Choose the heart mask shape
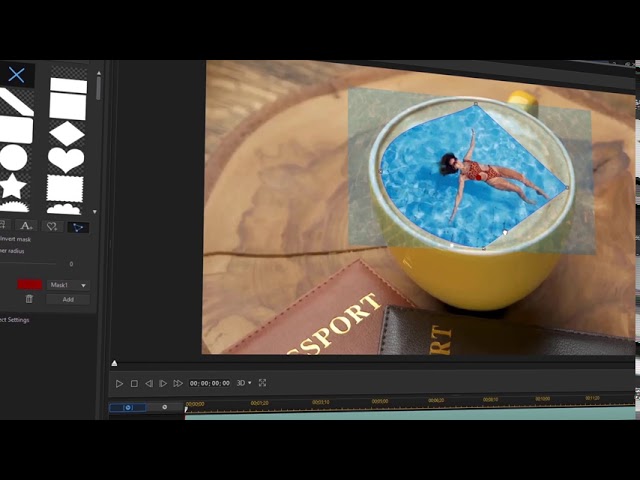This screenshot has width=640, height=480. (66, 160)
